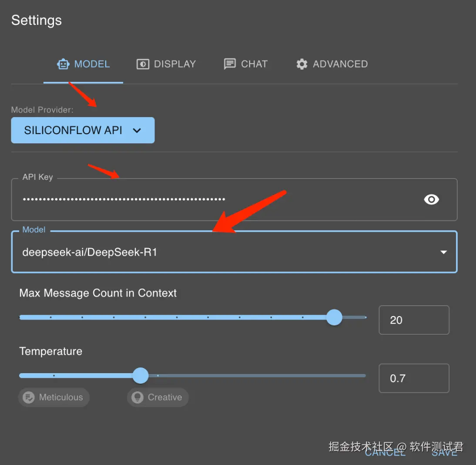This screenshot has width=476, height=465.
Task: Click the message icon on the CHAT tab
Action: point(230,64)
